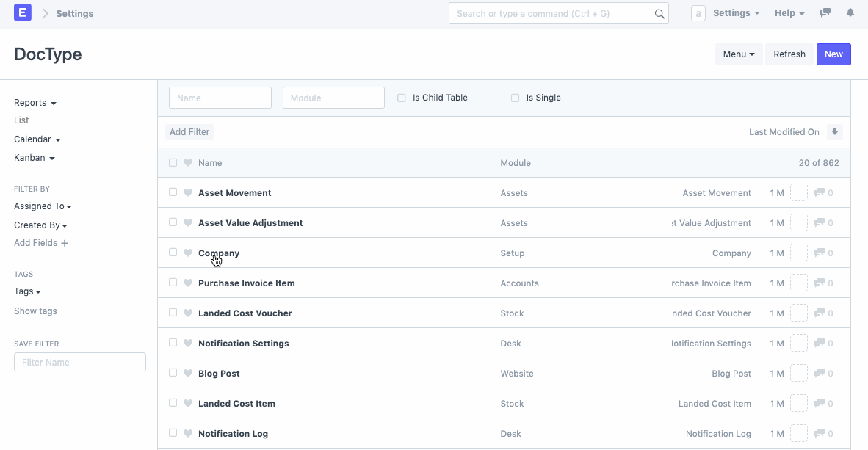868x450 pixels.
Task: Open comments icon on the Asset Movement row
Action: pyautogui.click(x=820, y=192)
